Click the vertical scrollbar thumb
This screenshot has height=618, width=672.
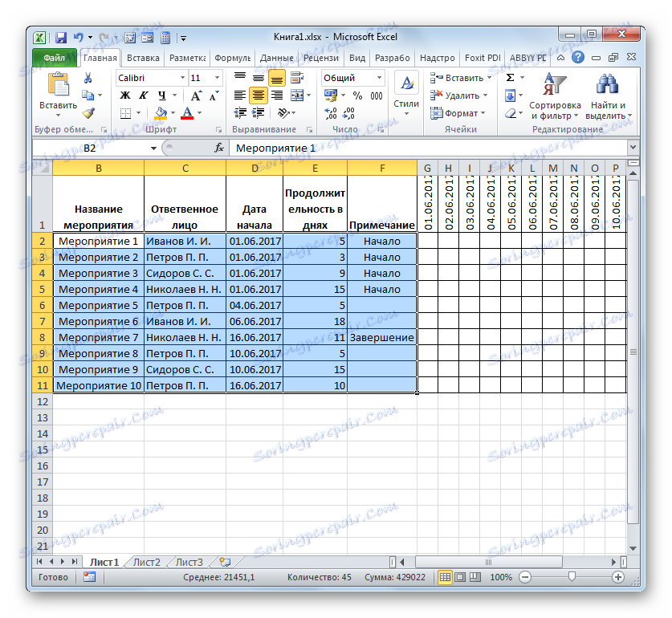(x=633, y=352)
